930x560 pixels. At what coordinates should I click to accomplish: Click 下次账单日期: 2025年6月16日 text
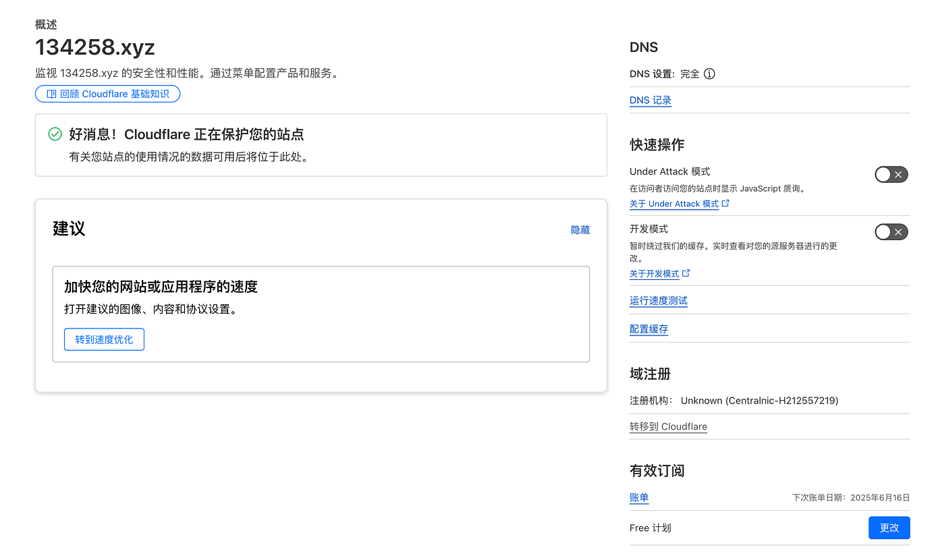(851, 498)
